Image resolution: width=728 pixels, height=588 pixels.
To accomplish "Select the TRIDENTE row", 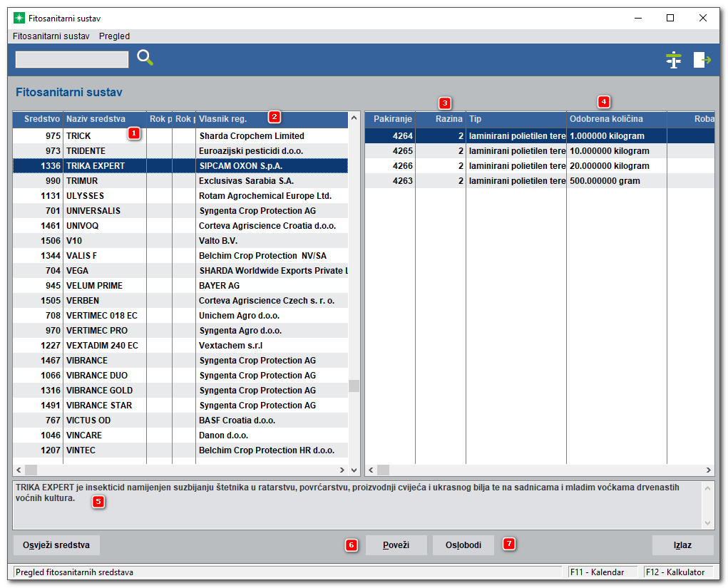I will (x=180, y=151).
